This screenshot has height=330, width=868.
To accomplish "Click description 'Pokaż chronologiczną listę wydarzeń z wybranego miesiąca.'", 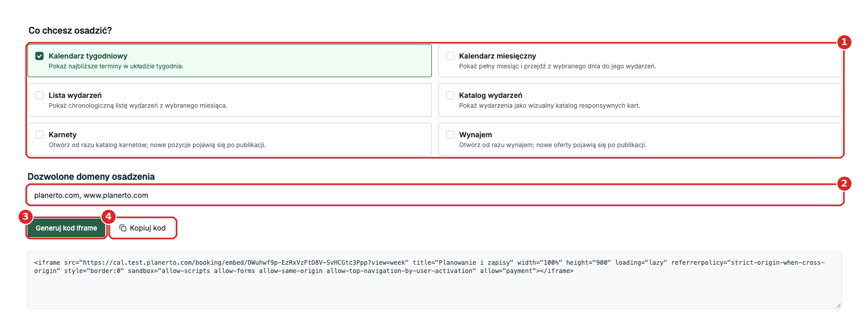I will pos(138,106).
